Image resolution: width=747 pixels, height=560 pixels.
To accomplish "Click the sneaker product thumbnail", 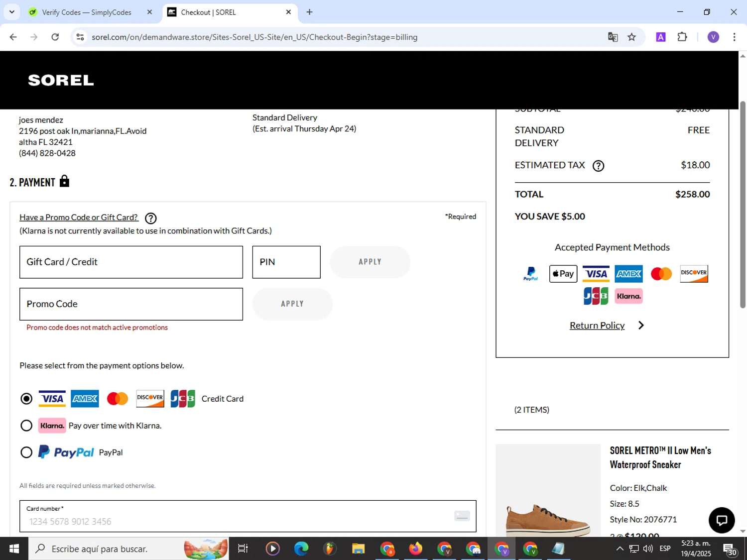I will (548, 490).
